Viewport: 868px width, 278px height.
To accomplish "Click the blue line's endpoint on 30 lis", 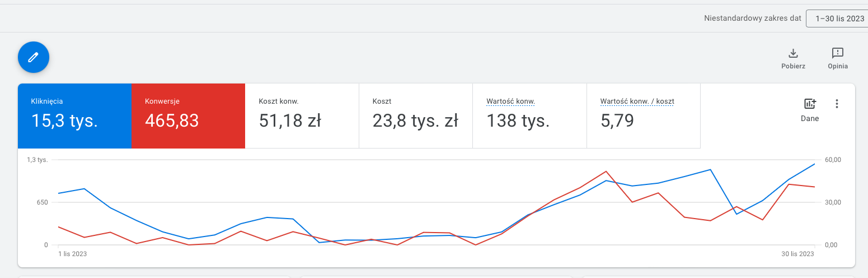I will 814,164.
